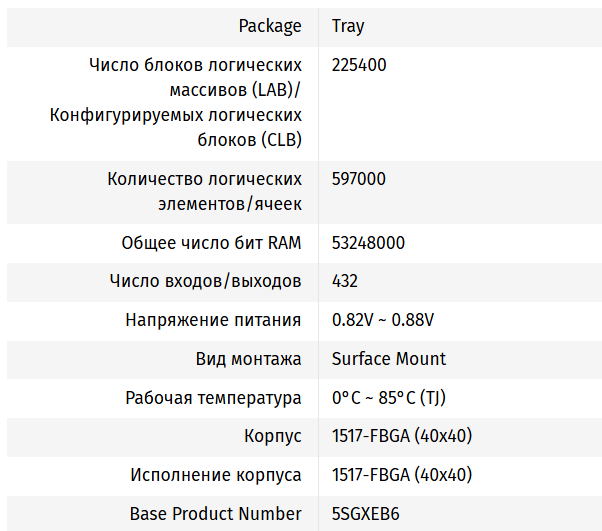Screen dimensions: 602x531
Task: Select the value 597000
Action: click(x=359, y=179)
